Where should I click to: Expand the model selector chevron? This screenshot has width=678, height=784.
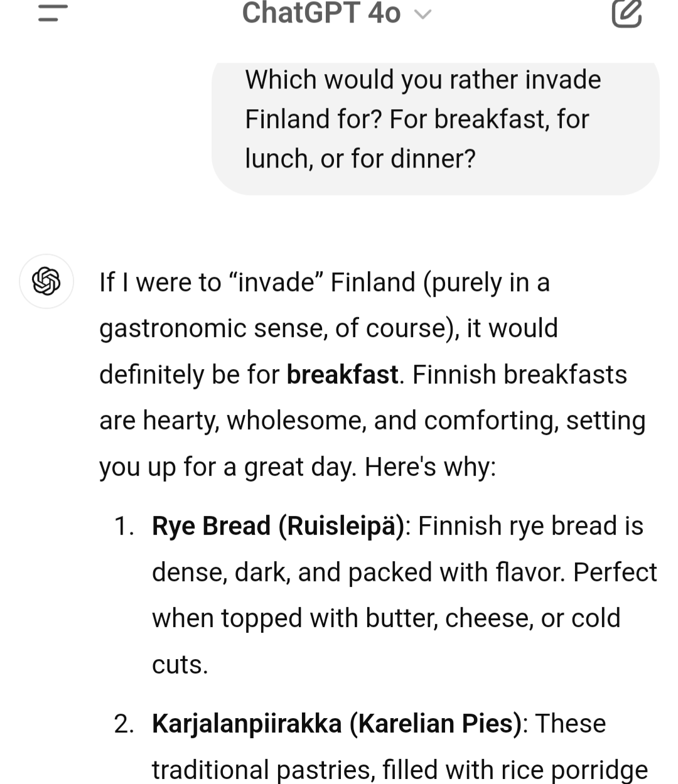point(423,14)
